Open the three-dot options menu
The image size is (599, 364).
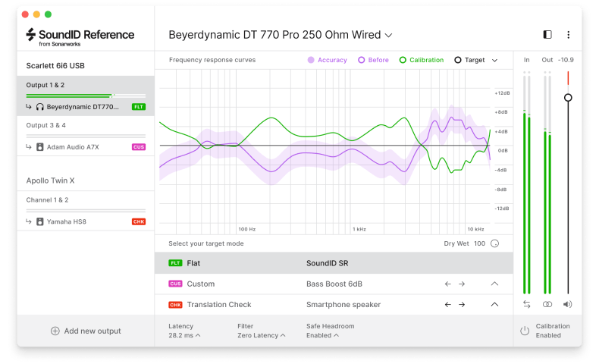[568, 35]
